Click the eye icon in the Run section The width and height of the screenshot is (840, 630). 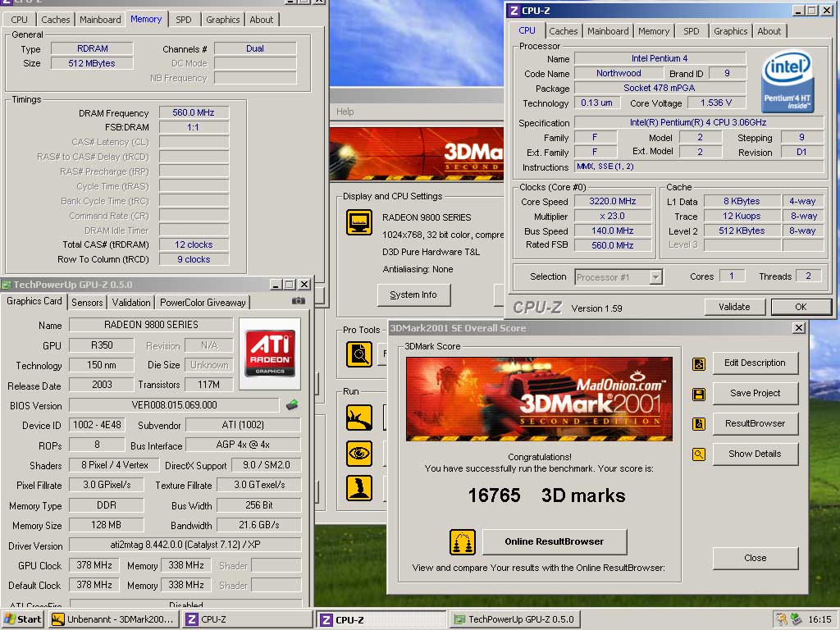pyautogui.click(x=359, y=453)
